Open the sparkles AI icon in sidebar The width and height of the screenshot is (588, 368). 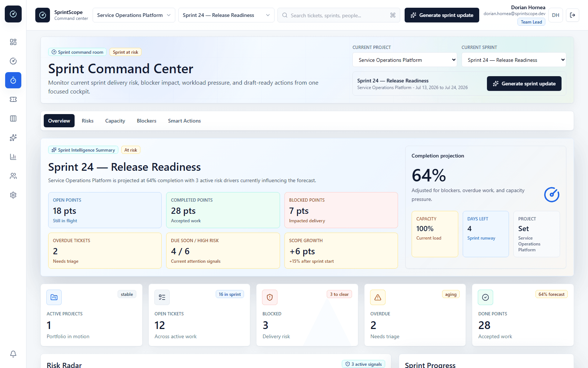[x=13, y=138]
